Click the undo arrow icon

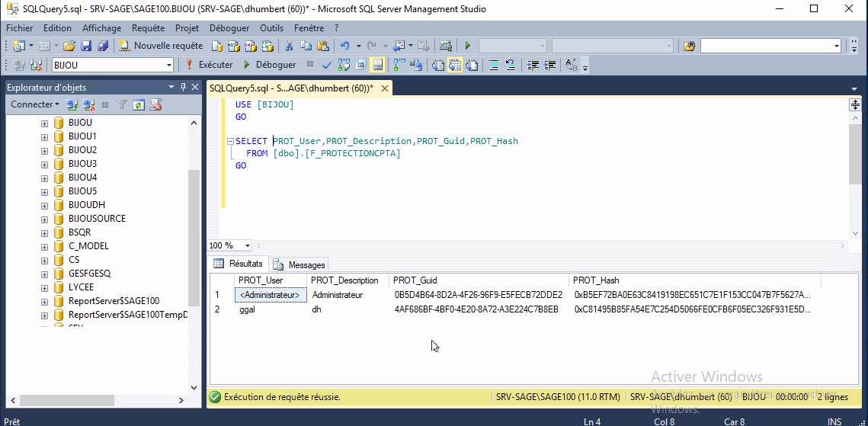(x=345, y=46)
